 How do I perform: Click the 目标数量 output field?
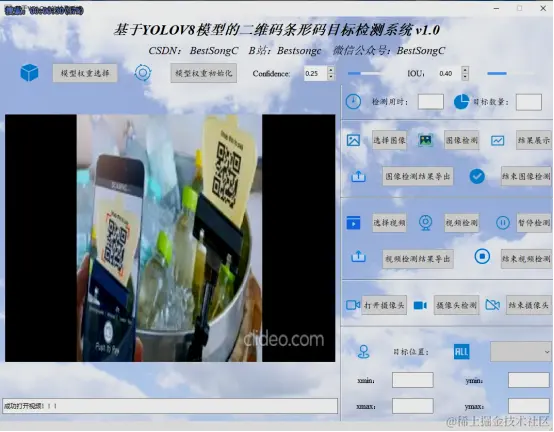(529, 102)
